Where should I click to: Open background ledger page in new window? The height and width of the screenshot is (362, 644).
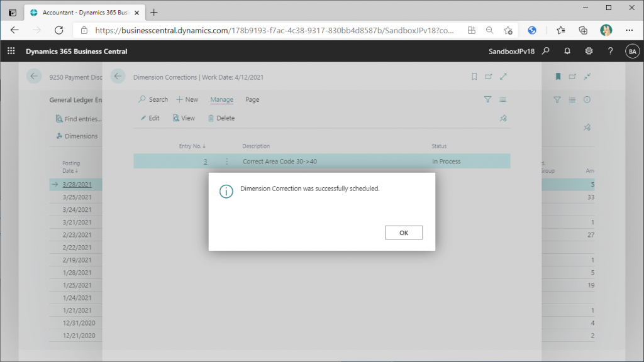[x=572, y=76]
